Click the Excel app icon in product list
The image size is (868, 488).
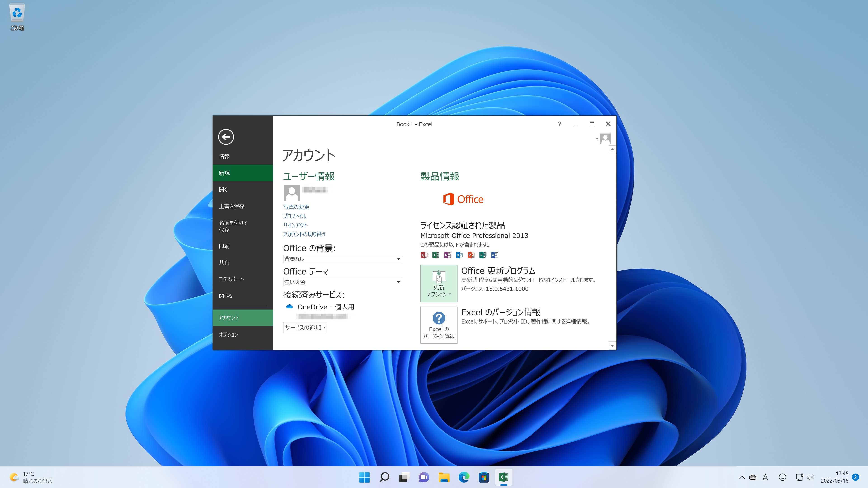pos(436,255)
